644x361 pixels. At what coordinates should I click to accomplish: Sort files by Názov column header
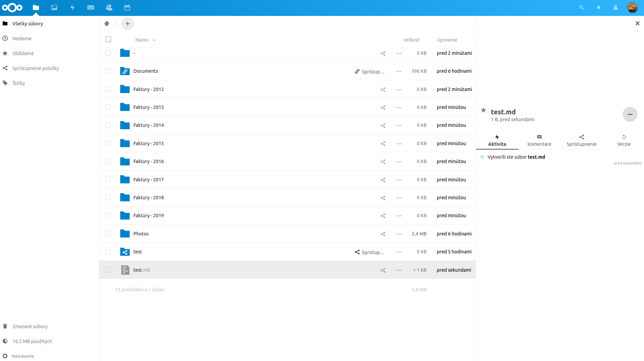tap(142, 40)
